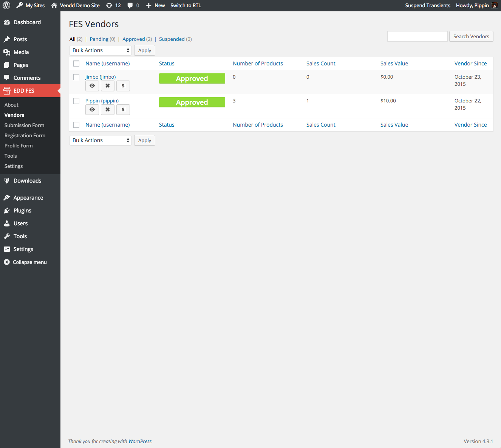Image resolution: width=501 pixels, height=448 pixels.
Task: Open the top Bulk Actions dropdown
Action: pyautogui.click(x=101, y=50)
